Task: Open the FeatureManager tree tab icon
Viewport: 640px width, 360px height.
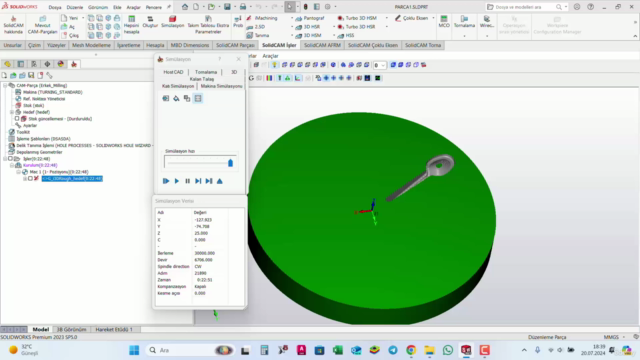Action: click(x=8, y=64)
